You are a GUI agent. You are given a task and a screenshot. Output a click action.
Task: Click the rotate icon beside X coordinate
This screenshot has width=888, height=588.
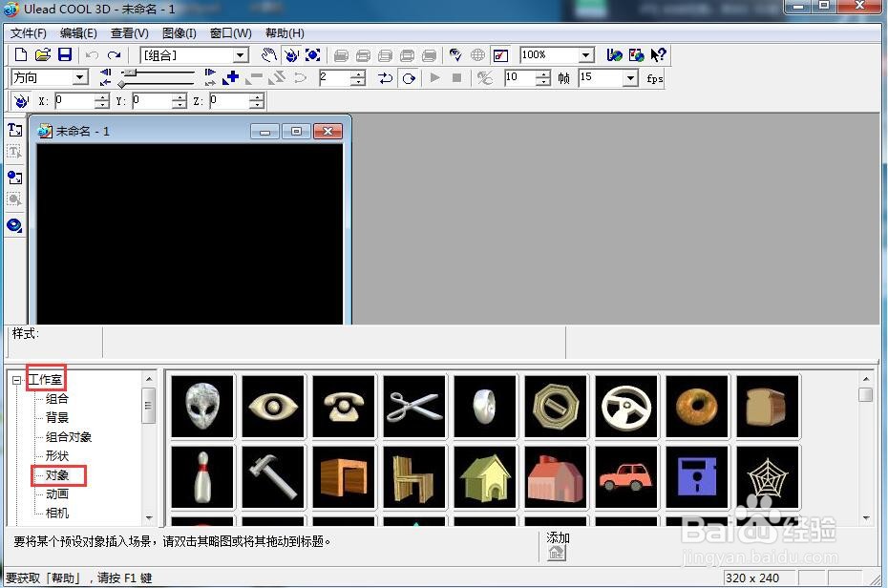[22, 101]
